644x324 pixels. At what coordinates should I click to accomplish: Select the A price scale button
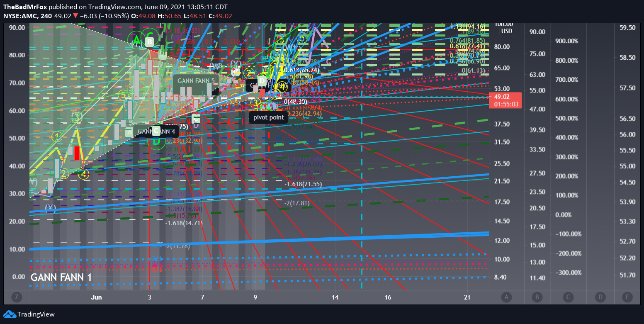click(x=506, y=297)
